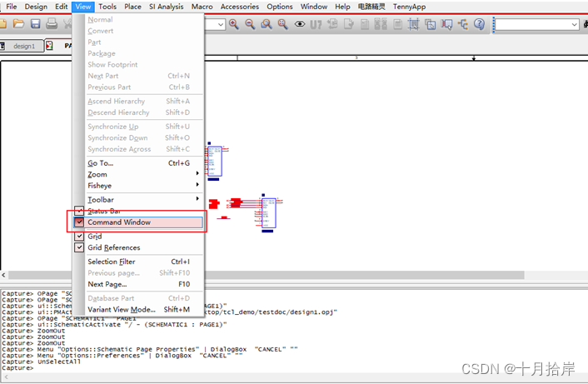The height and width of the screenshot is (384, 588).
Task: Click the Help question mark icon
Action: coord(479,24)
